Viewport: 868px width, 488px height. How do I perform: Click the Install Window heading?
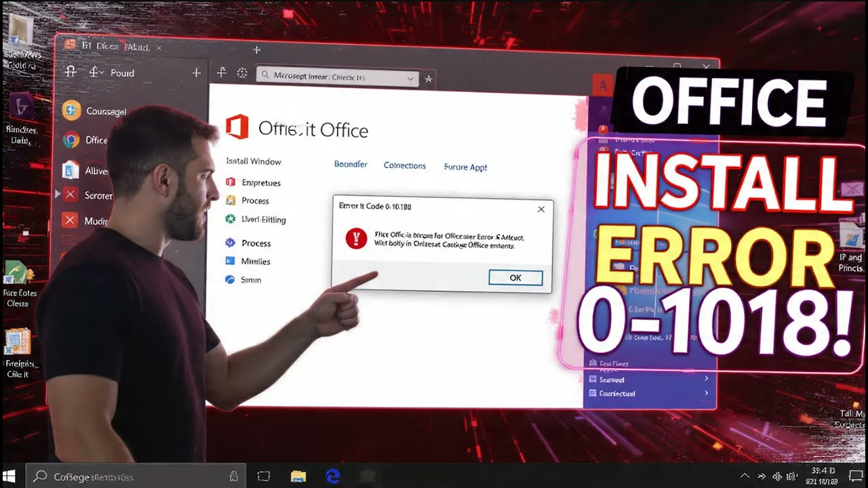tap(254, 161)
